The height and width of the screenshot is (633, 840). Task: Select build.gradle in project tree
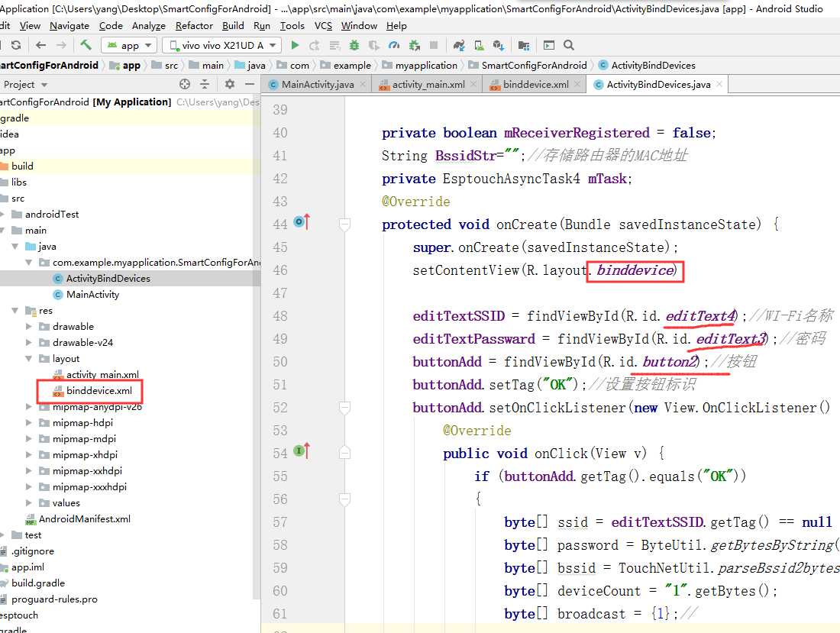click(38, 583)
